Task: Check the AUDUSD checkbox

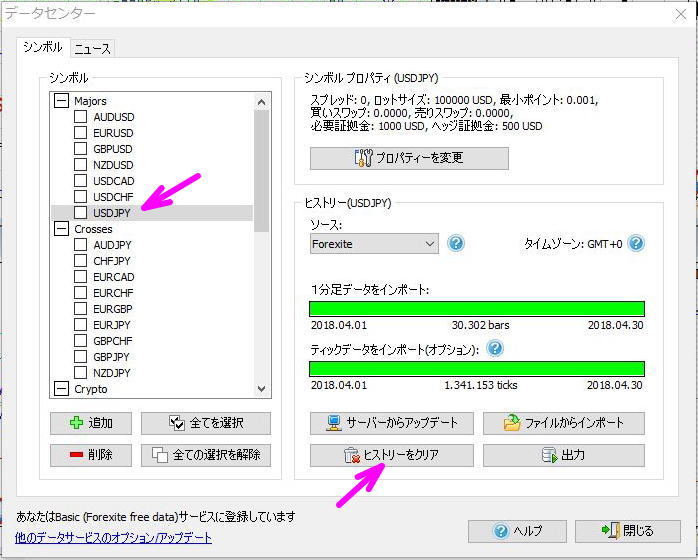Action: coord(81,117)
